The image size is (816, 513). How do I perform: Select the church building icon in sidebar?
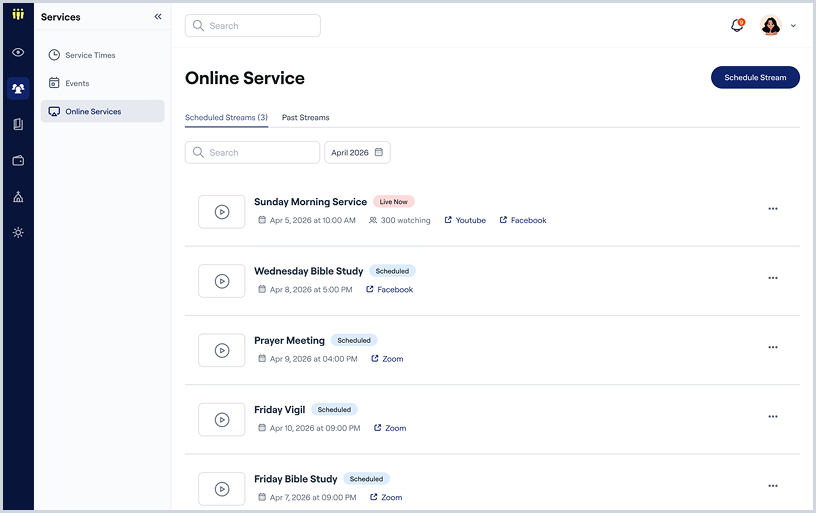tap(18, 197)
